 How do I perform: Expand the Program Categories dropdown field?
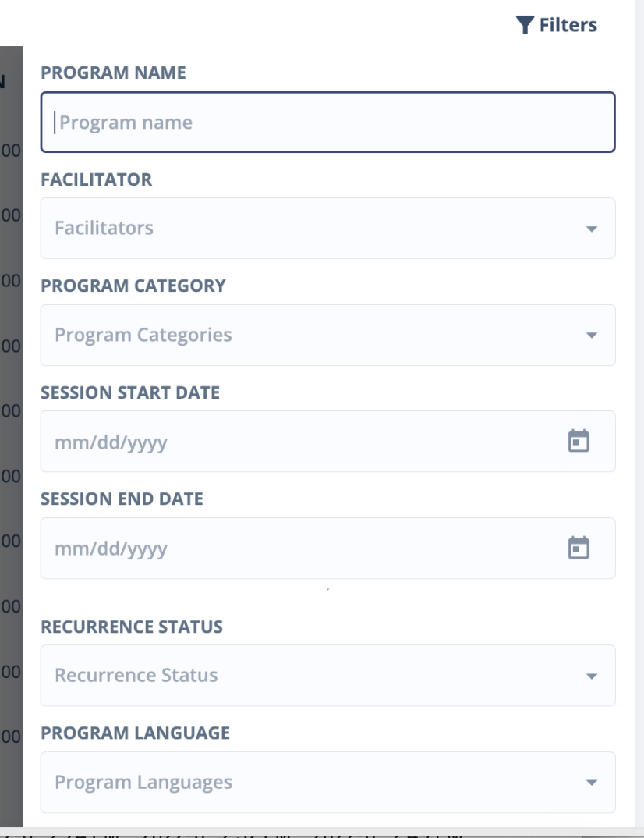pyautogui.click(x=312, y=336)
